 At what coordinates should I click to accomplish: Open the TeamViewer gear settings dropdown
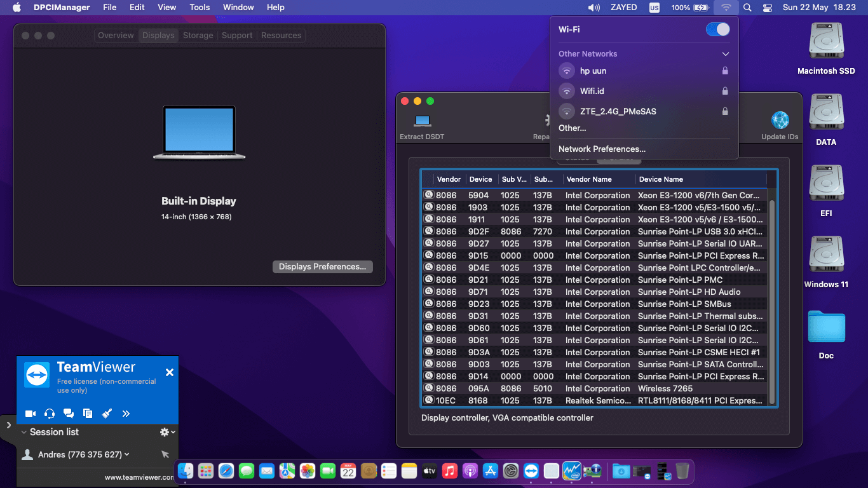[x=168, y=432]
